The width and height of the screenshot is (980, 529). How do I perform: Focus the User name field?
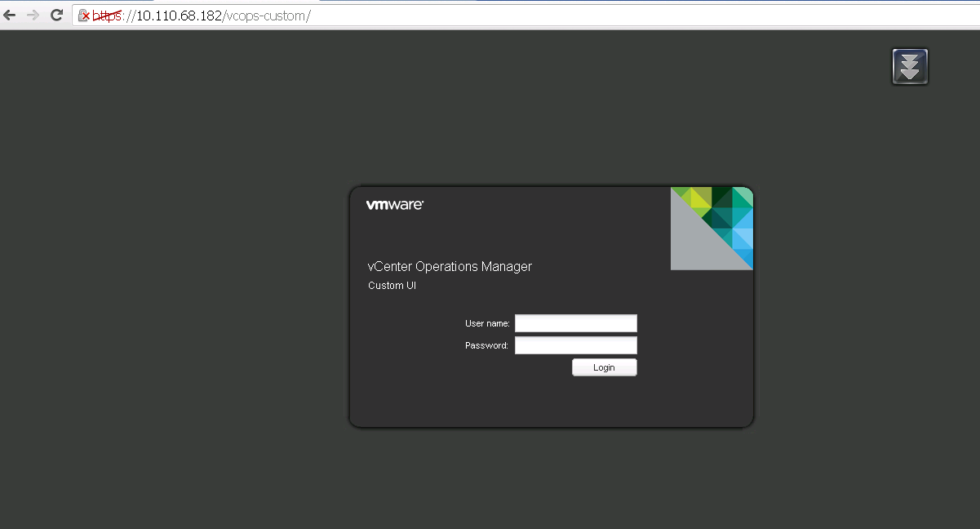coord(575,324)
